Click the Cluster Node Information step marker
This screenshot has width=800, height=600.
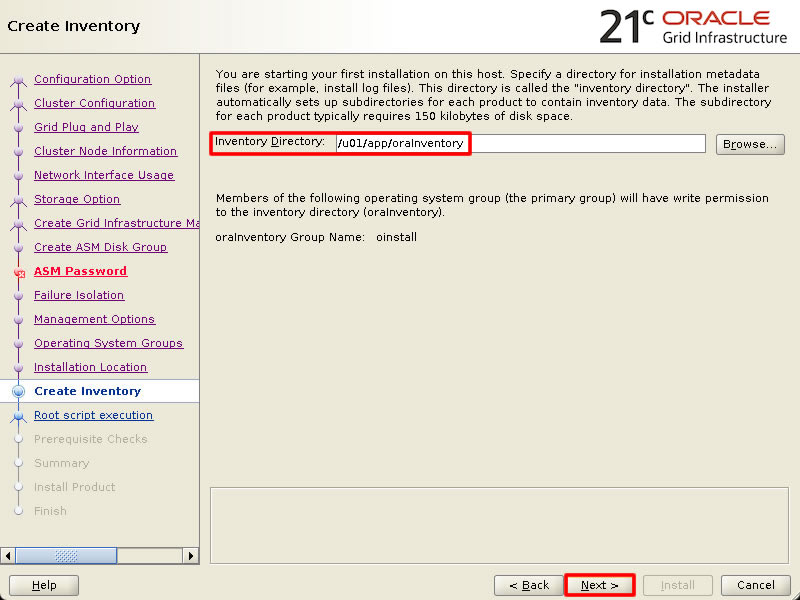(x=18, y=152)
